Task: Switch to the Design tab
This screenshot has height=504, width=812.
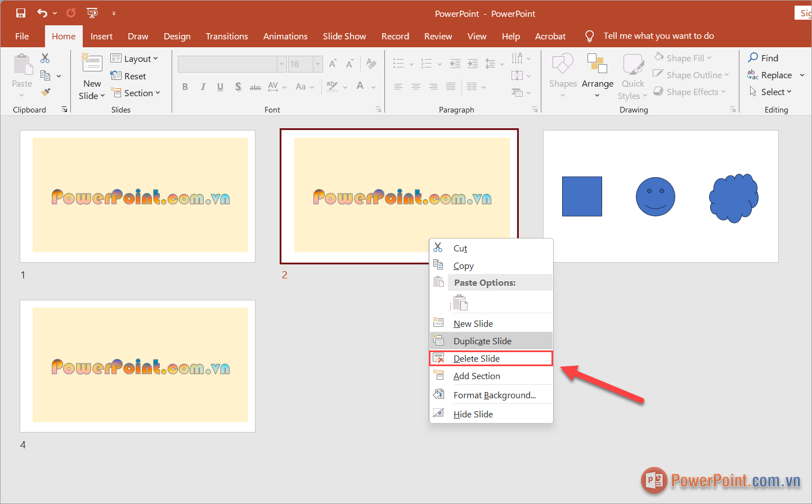Action: coord(177,36)
